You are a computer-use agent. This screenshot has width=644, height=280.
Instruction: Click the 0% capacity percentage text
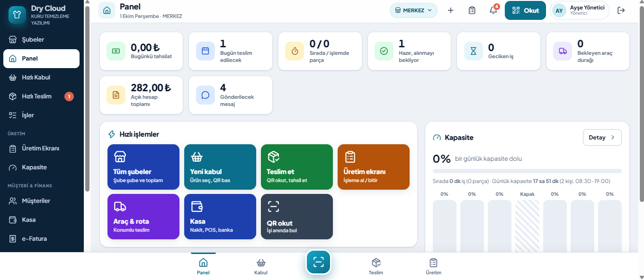pyautogui.click(x=441, y=158)
